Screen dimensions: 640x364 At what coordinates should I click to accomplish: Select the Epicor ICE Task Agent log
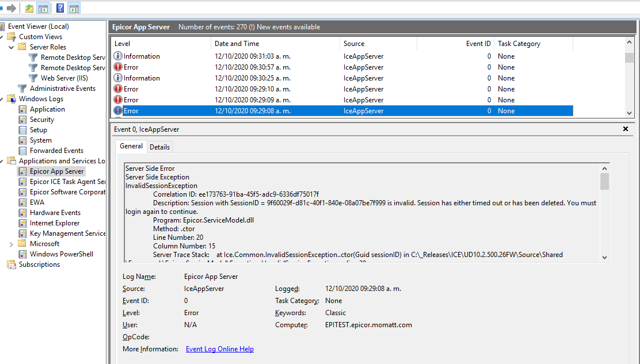pos(67,182)
